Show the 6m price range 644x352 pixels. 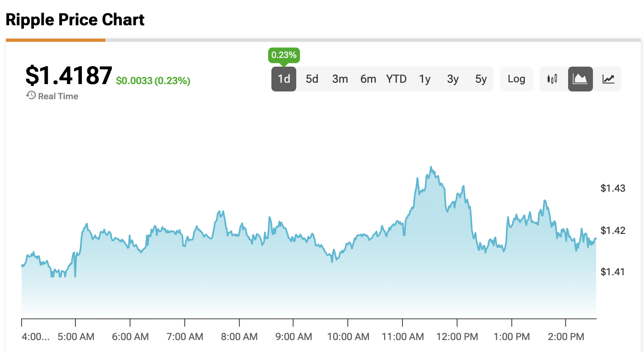pos(368,79)
